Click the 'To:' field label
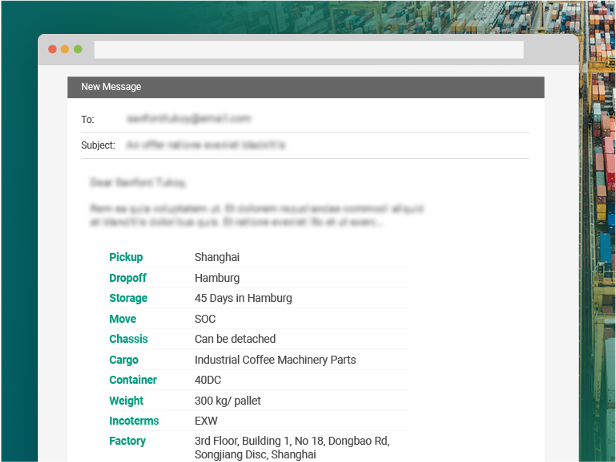Screen dimensions: 616x462 point(88,119)
